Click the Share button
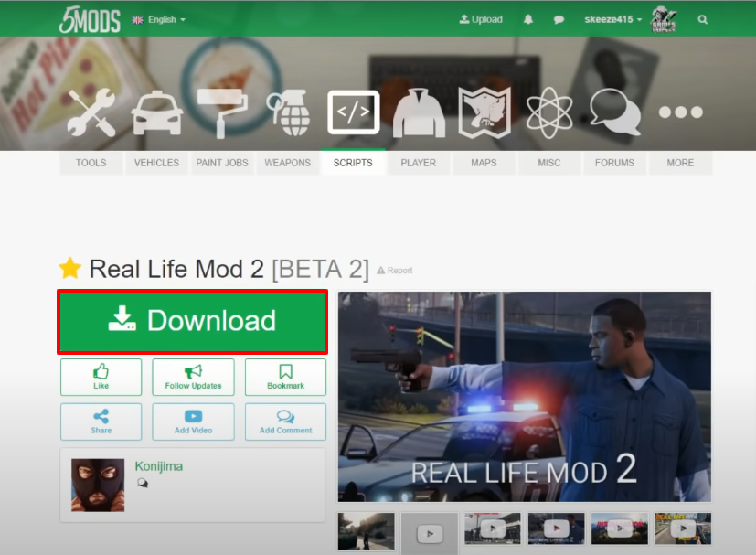756x555 pixels. (x=101, y=422)
